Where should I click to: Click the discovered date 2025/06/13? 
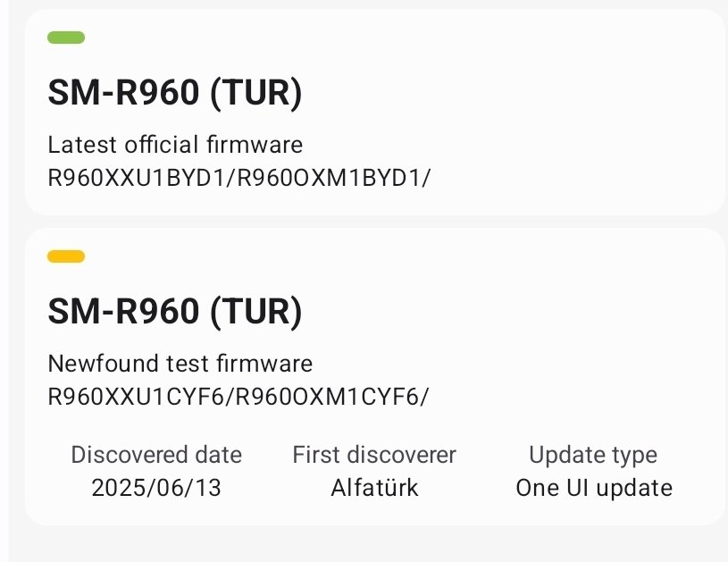click(x=155, y=488)
